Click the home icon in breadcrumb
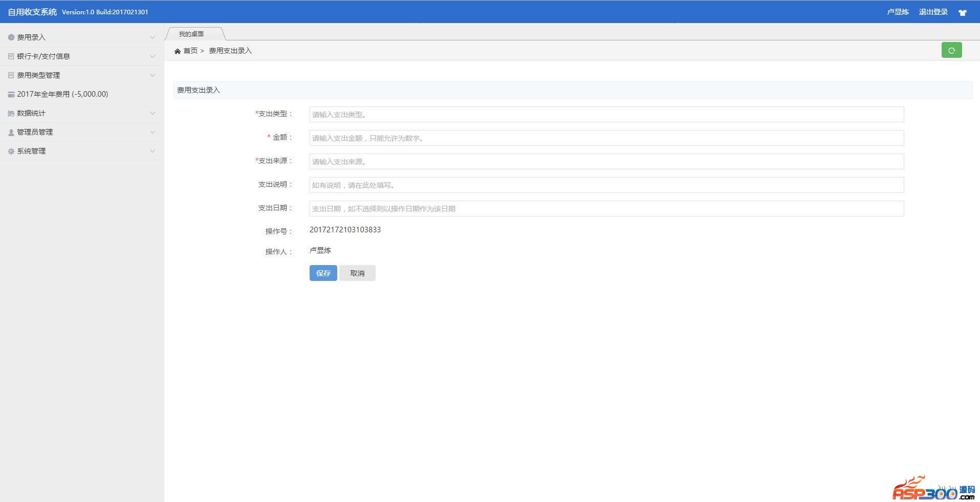The image size is (980, 502). (178, 51)
